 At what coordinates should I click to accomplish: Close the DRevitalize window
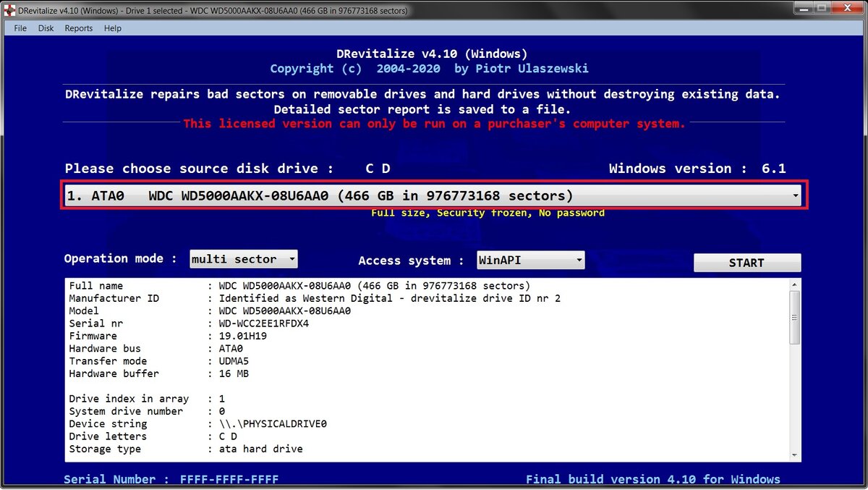coord(848,8)
